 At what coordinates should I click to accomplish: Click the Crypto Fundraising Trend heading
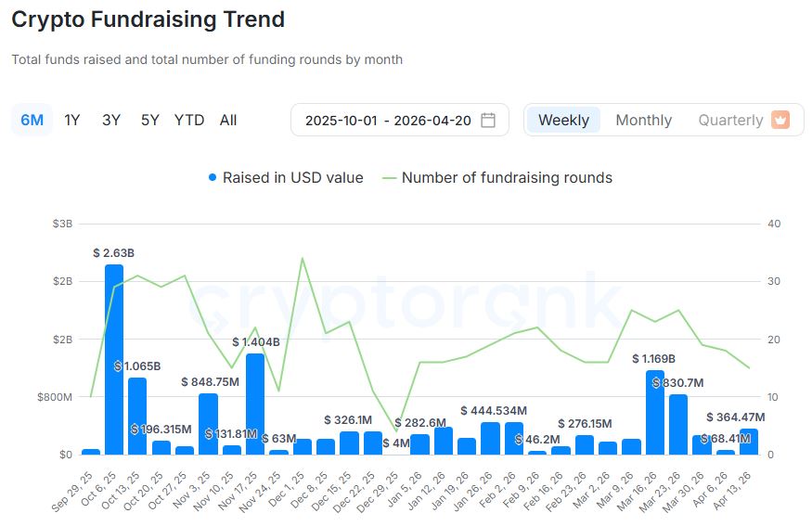pos(148,19)
